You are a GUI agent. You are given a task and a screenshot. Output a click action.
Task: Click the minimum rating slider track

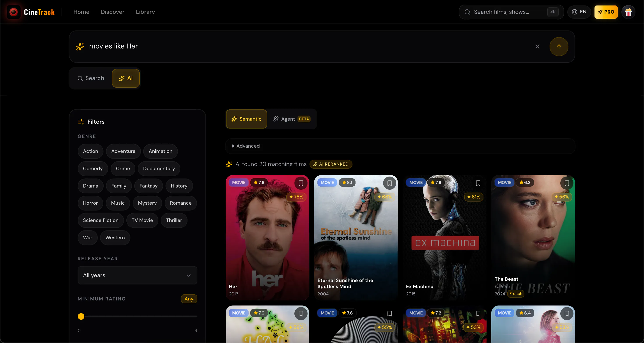click(138, 316)
